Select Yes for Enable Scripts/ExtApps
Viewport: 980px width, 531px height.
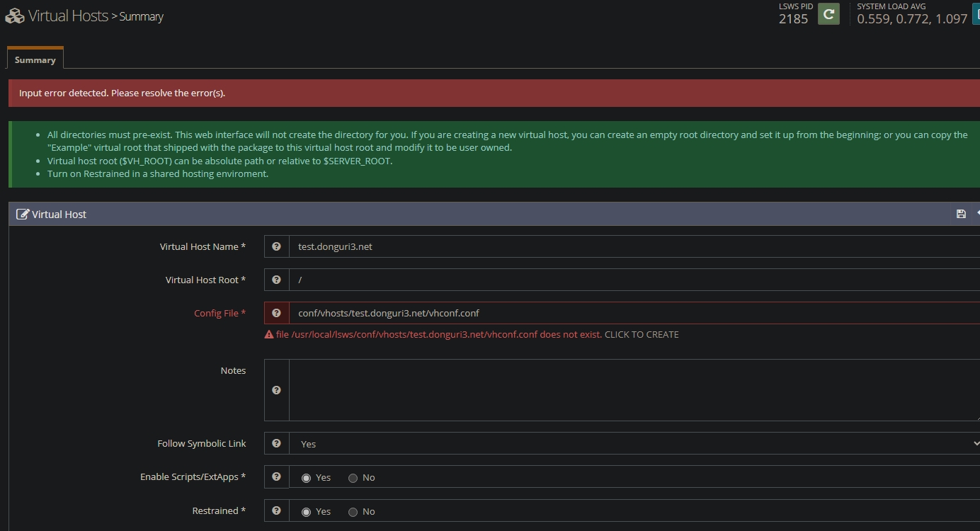(x=306, y=478)
